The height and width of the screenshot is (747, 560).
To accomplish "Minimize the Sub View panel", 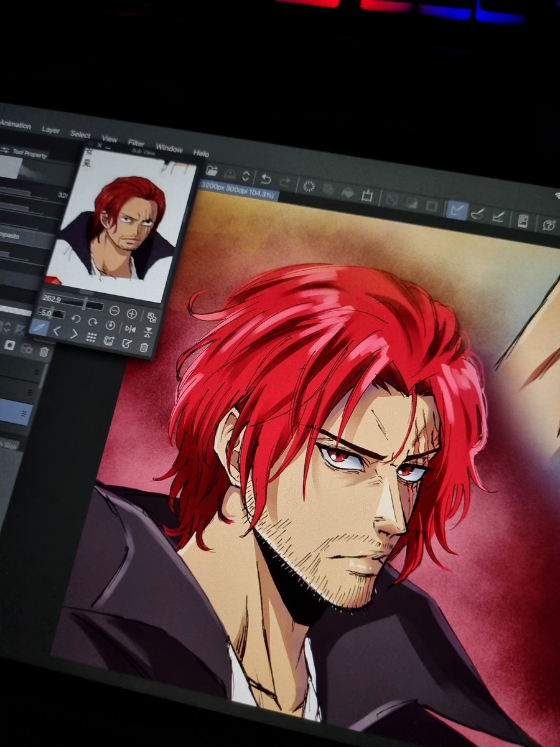I will [x=108, y=147].
